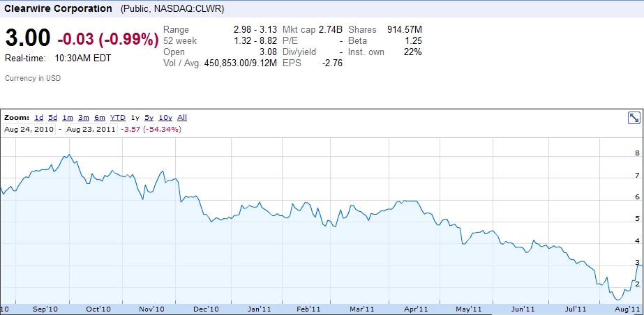Click the Oct'10 label on chart timeline
Viewport: 644px width, 315px height.
point(99,309)
